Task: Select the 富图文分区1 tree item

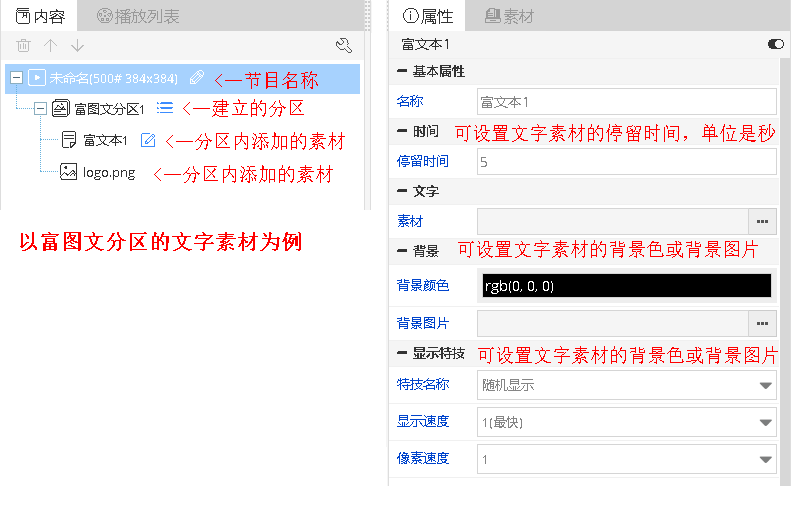Action: click(109, 109)
